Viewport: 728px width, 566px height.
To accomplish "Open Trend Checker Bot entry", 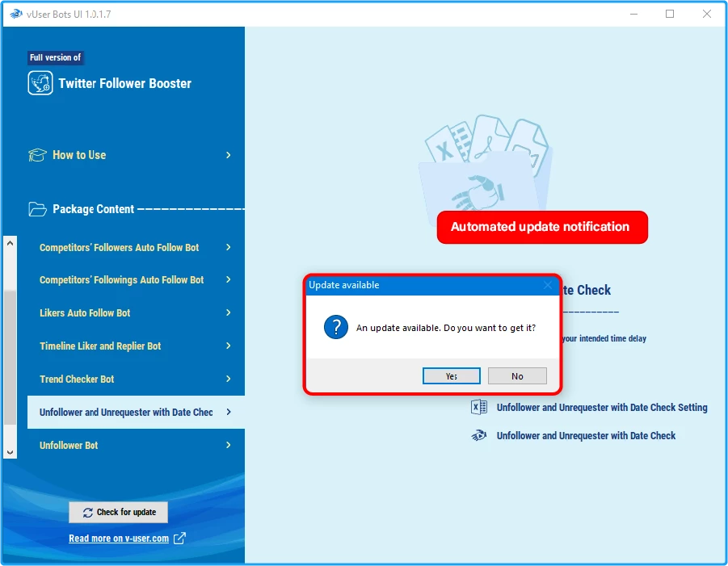I will [77, 379].
